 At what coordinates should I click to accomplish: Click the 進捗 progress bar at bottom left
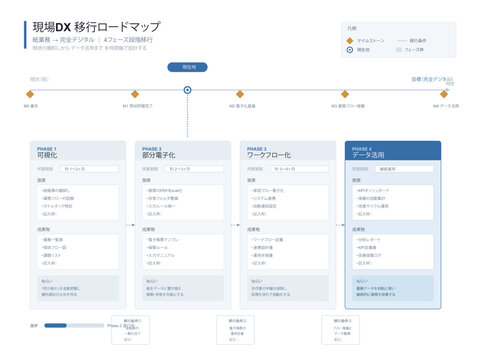(74, 325)
